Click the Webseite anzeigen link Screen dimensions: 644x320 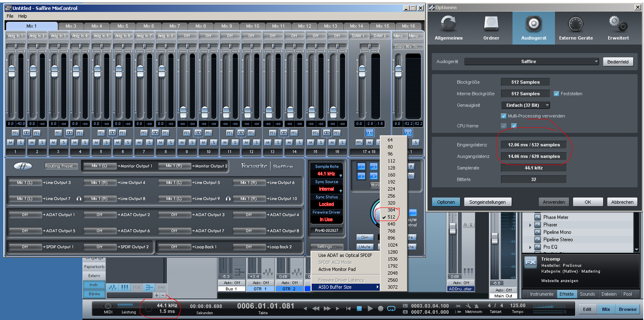point(559,281)
